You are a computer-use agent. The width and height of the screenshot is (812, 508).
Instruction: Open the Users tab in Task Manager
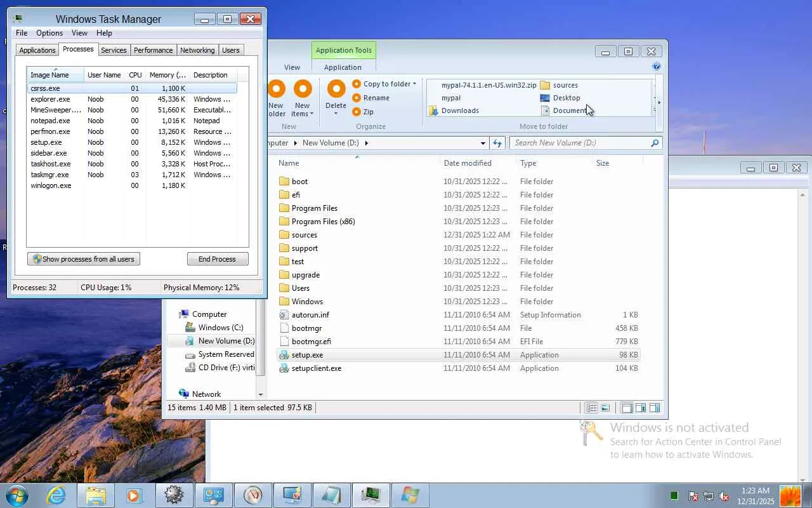pos(231,50)
